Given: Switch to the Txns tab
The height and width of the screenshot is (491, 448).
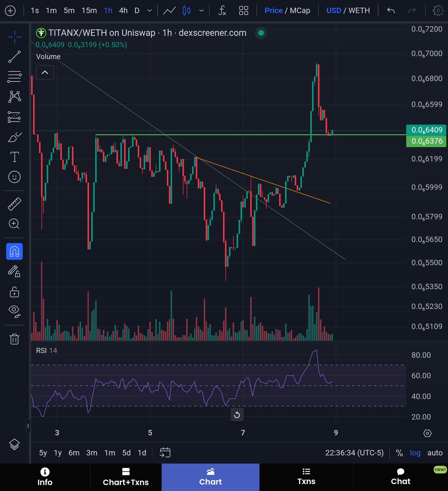Looking at the screenshot, I should (306, 477).
